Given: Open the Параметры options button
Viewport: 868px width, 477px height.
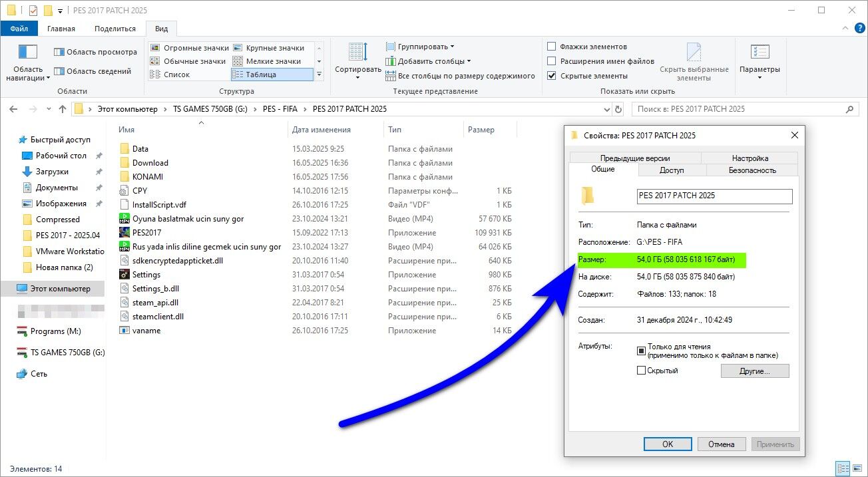Looking at the screenshot, I should pos(759,63).
